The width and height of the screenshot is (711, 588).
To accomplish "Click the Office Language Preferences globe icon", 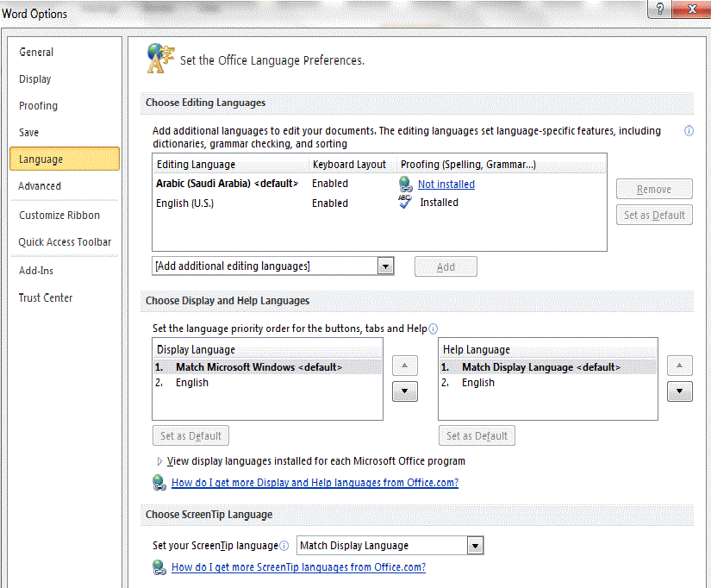I will click(x=160, y=58).
